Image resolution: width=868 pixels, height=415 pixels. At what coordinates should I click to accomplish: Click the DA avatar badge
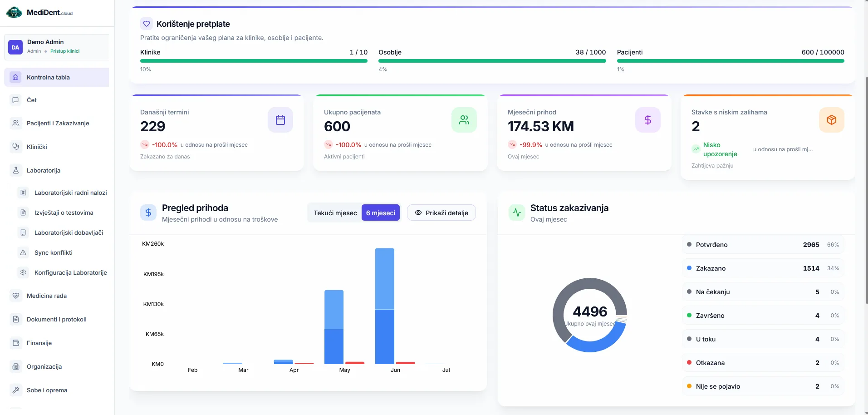pos(15,47)
